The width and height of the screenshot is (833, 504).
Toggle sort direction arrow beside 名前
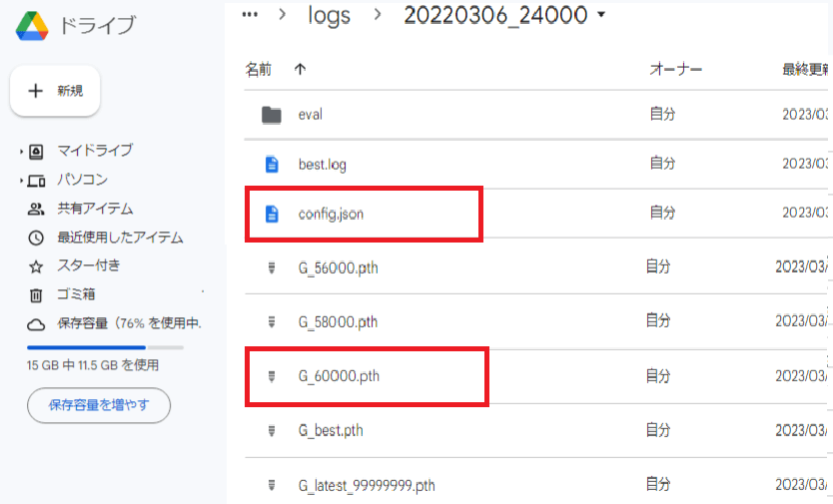(x=300, y=69)
